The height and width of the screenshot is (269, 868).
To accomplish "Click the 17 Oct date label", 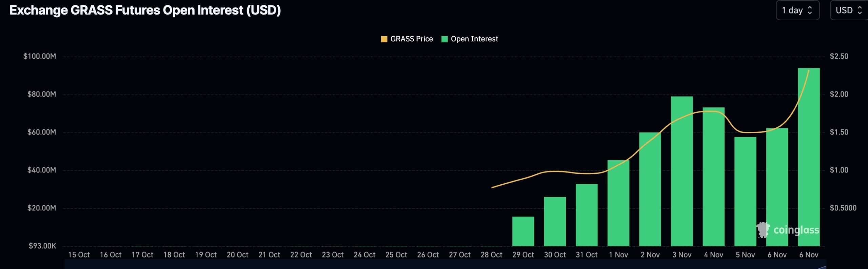I will point(142,255).
